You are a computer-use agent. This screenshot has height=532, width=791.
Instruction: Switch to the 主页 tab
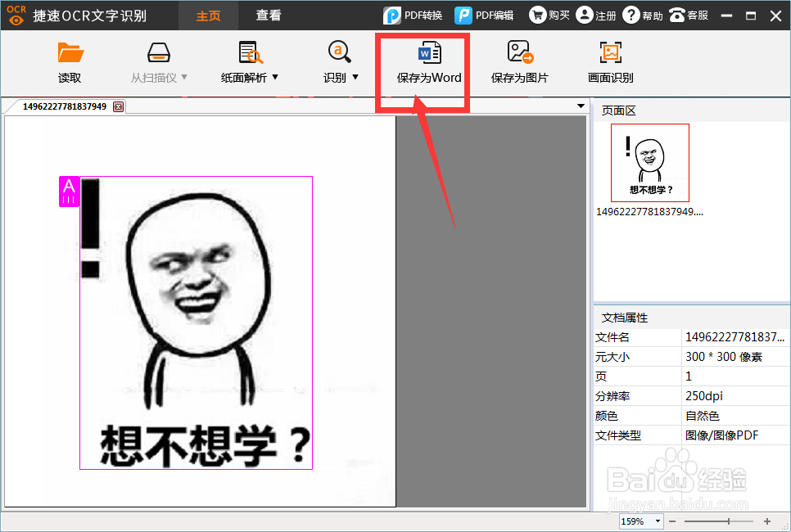click(x=208, y=16)
